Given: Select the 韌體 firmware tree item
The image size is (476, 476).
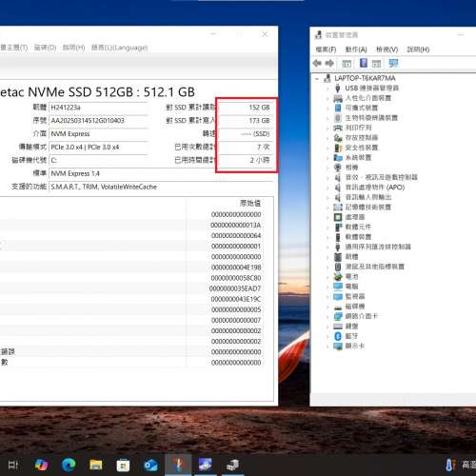Looking at the screenshot, I should 351,257.
